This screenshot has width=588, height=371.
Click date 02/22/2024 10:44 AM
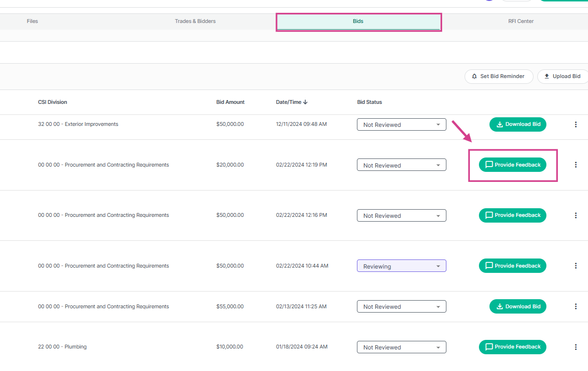302,266
